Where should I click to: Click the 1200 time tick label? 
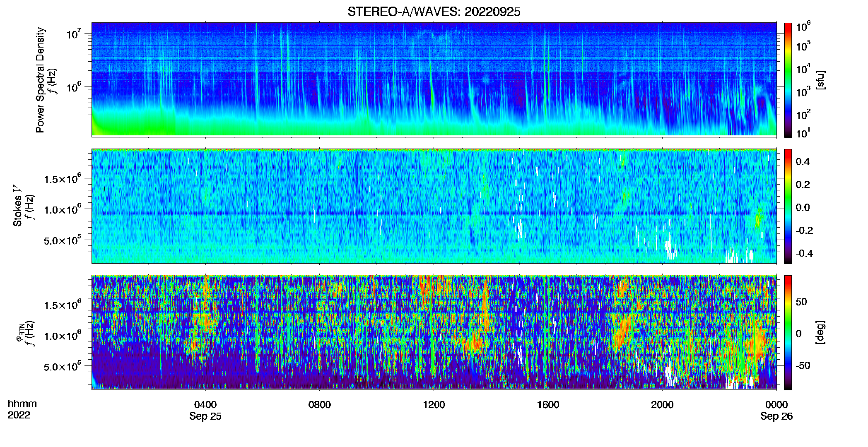click(434, 405)
